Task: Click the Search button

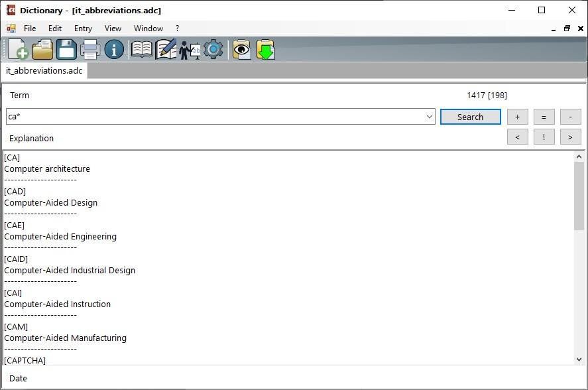Action: (470, 116)
